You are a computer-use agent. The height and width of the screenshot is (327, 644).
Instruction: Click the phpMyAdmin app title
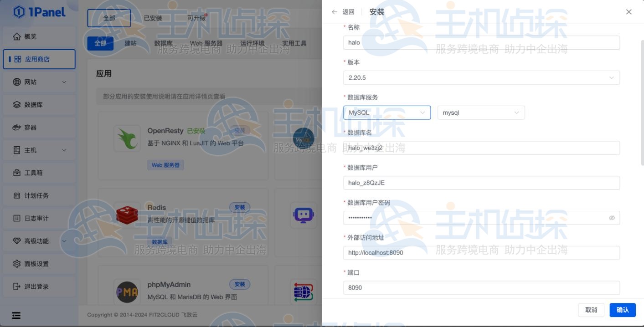[x=169, y=285]
